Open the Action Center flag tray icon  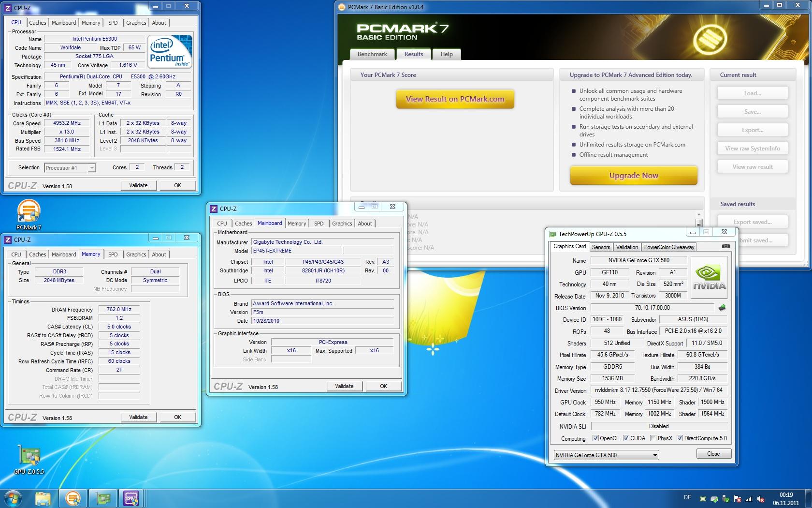click(x=738, y=499)
